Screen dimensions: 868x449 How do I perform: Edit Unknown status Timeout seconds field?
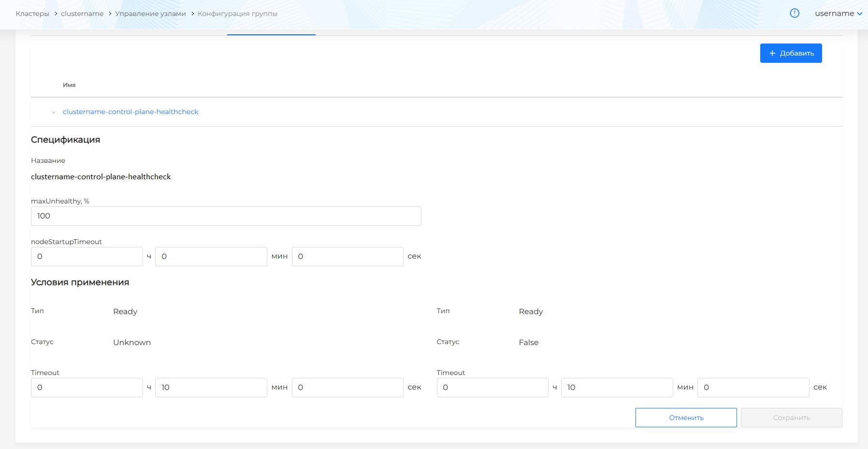(347, 388)
